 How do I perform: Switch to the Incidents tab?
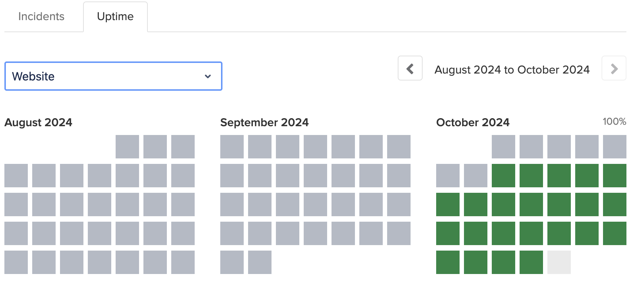click(x=41, y=16)
